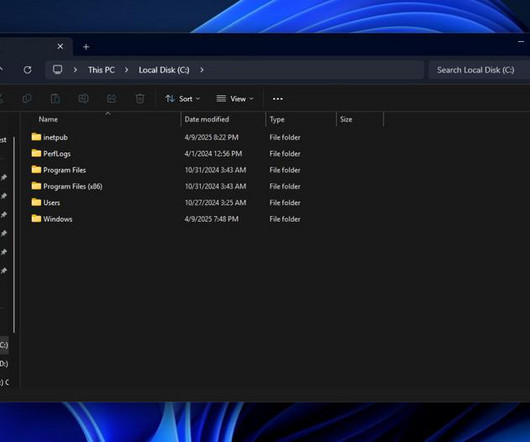Click the PerfLogs folder icon
This screenshot has height=442, width=530.
click(36, 153)
